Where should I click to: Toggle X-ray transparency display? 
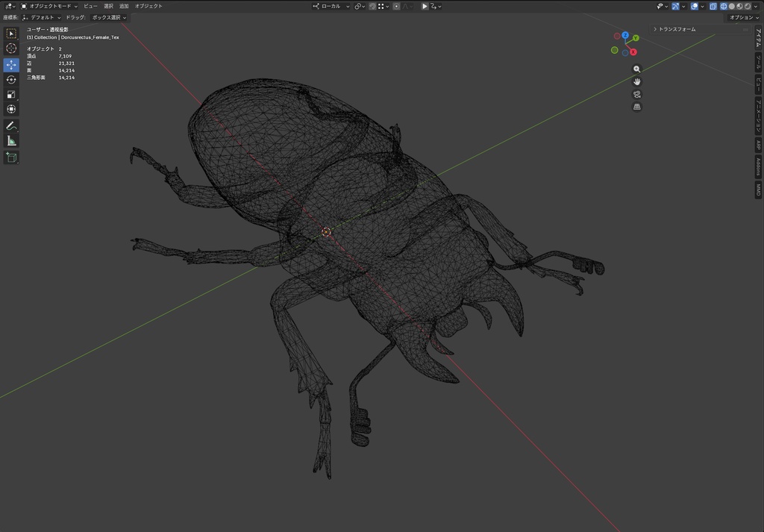[713, 6]
